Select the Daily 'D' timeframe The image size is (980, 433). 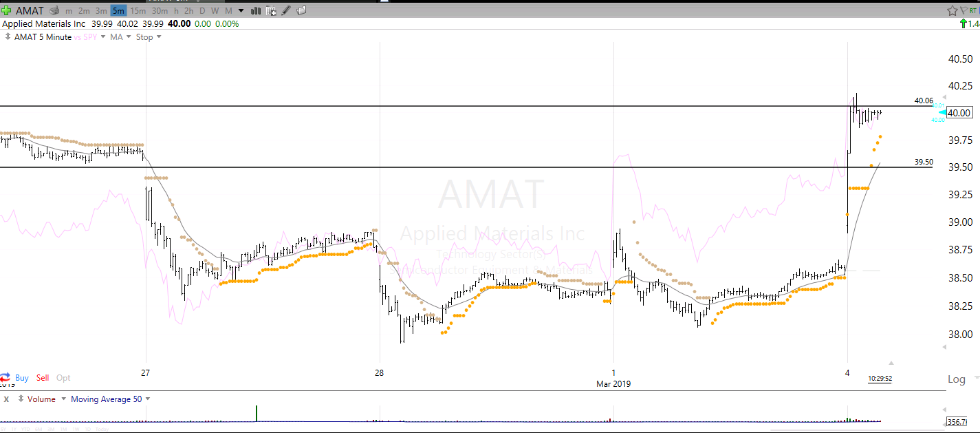tap(202, 11)
